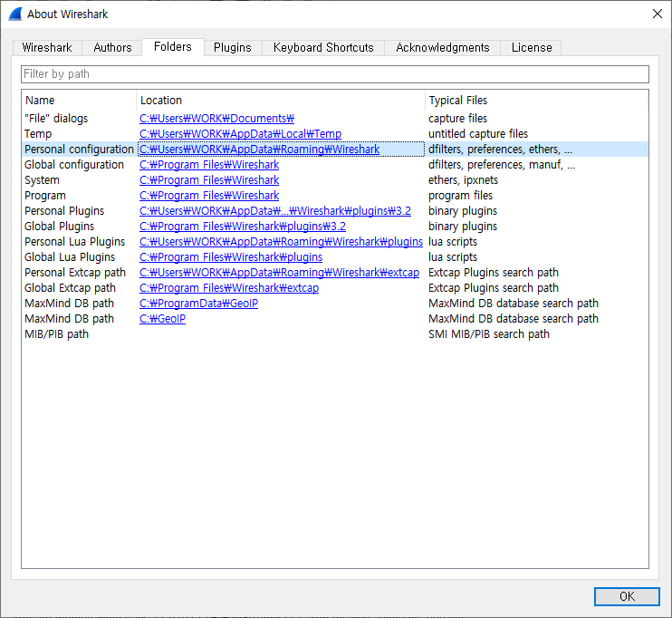Open the System row folder link

point(209,180)
